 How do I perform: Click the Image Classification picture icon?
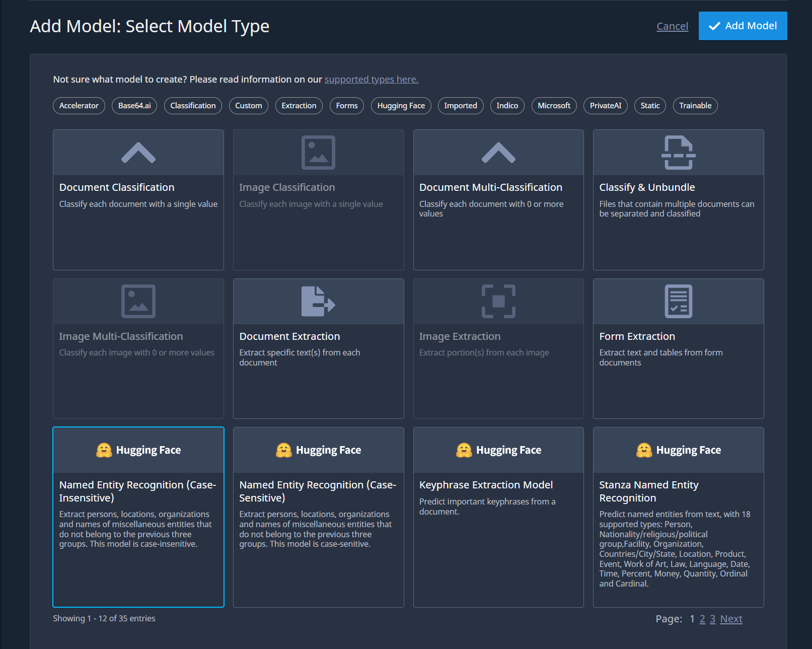coord(318,153)
